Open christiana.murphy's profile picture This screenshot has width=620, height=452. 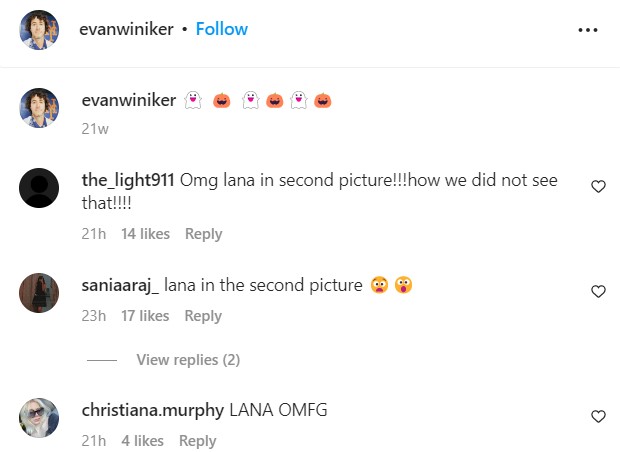39,417
